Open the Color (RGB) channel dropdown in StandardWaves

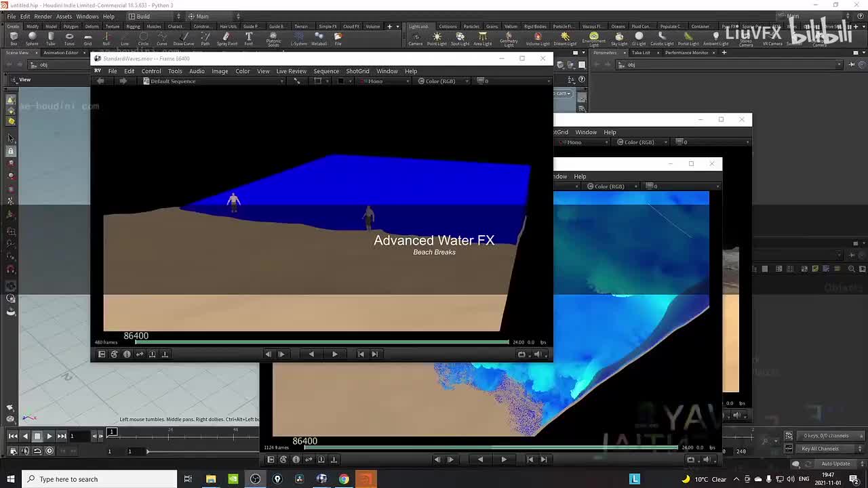(444, 81)
